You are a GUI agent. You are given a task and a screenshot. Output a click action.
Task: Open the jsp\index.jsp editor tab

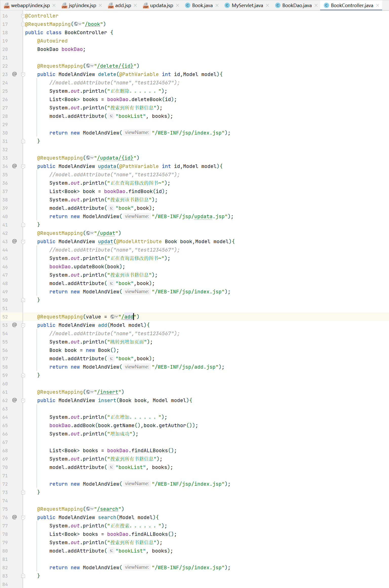(82, 5)
